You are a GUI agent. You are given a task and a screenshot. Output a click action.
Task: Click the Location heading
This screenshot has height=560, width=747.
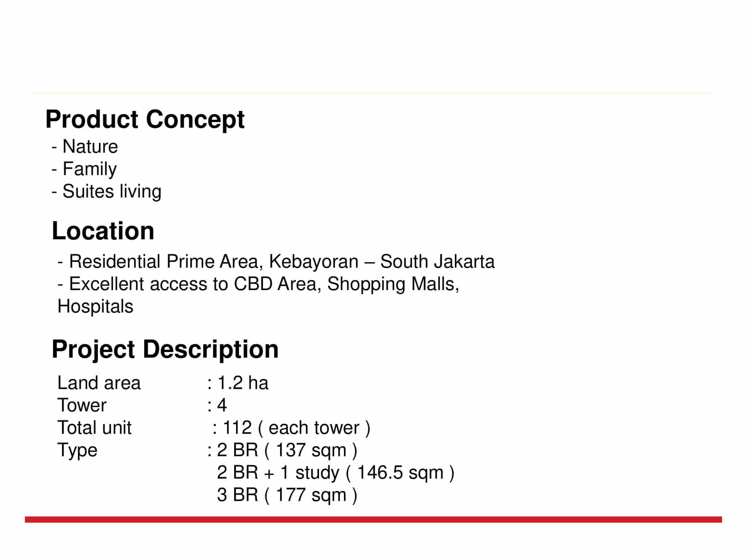tap(103, 231)
